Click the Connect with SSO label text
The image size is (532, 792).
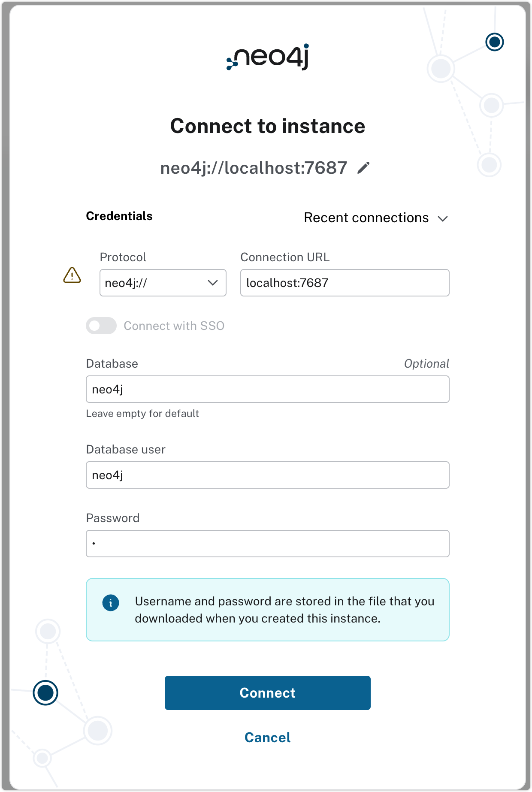click(174, 326)
